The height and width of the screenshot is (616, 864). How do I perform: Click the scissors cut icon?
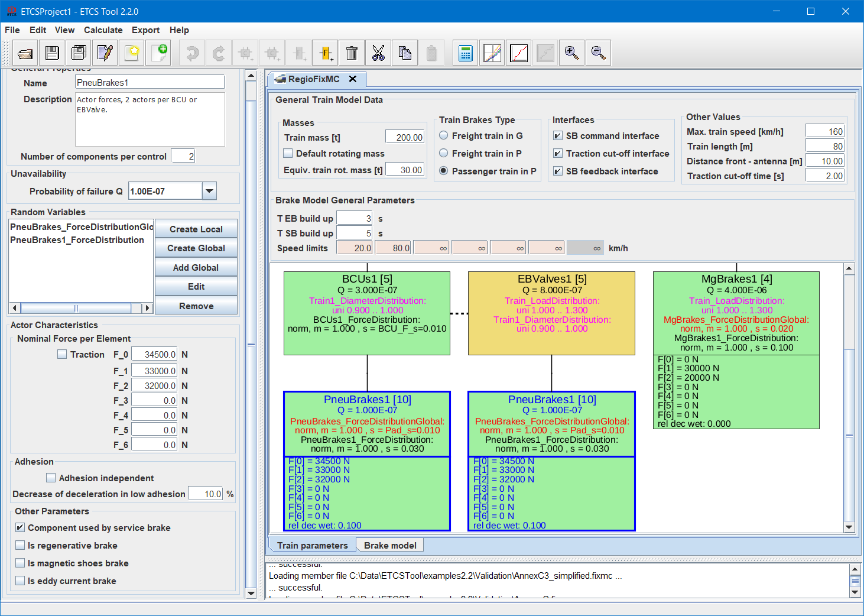click(378, 53)
